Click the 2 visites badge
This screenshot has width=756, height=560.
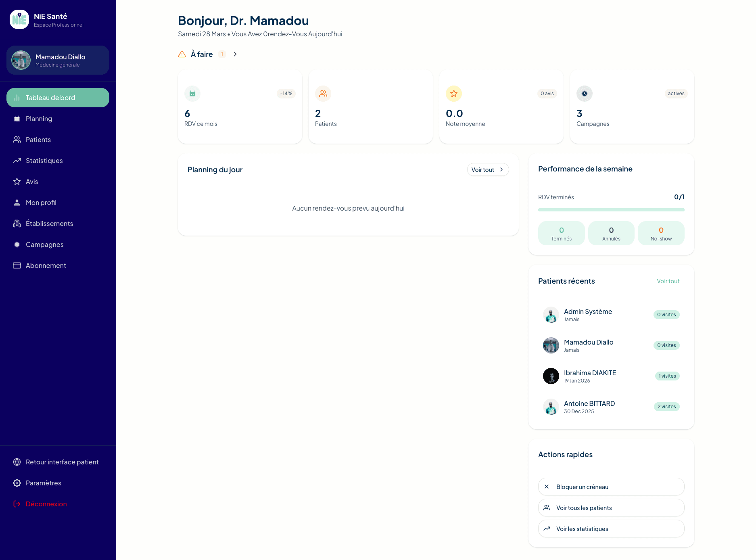click(x=667, y=407)
